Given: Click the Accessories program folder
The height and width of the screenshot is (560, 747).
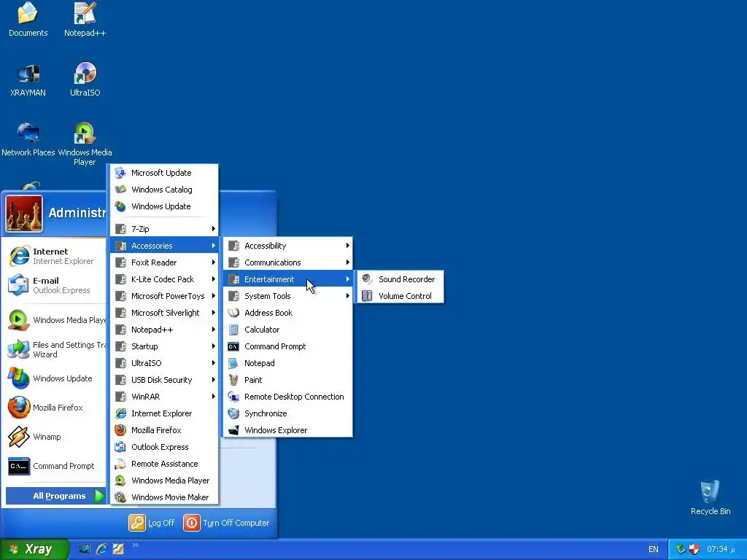Looking at the screenshot, I should click(164, 246).
